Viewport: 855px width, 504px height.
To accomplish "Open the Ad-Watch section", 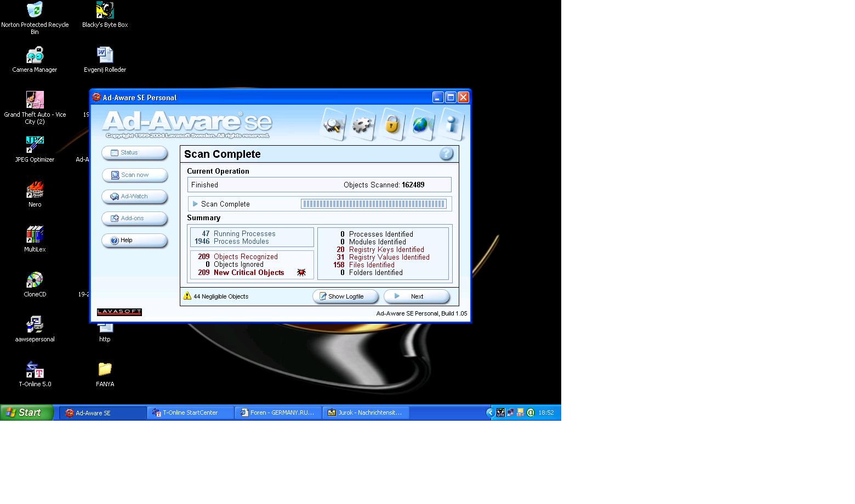I will (x=134, y=196).
